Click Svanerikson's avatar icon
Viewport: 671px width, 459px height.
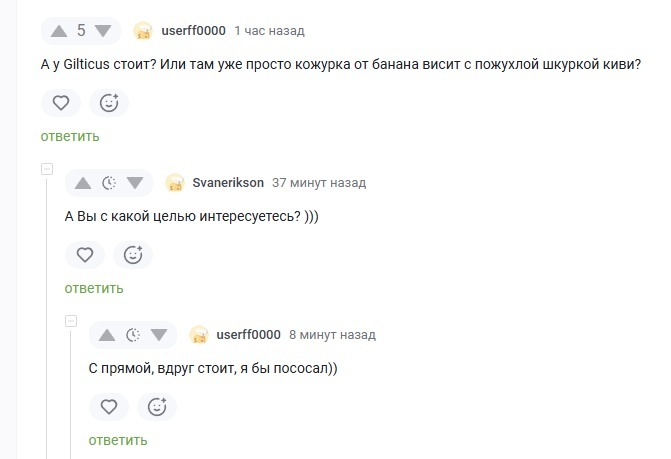coord(175,183)
